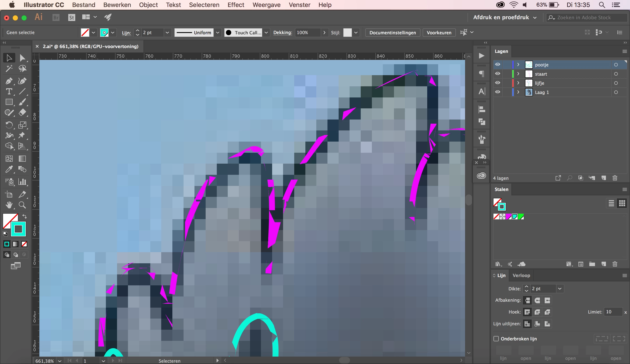
Task: Toggle visibility of Laag 1 layer
Action: click(x=497, y=92)
